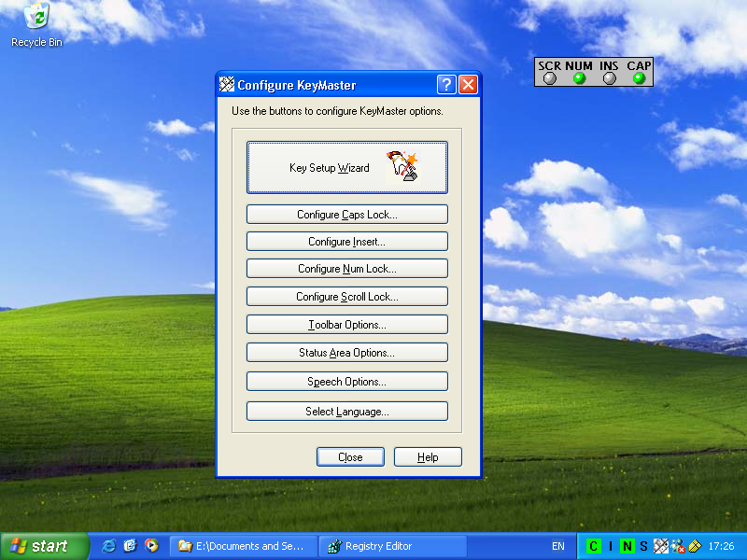747x560 pixels.
Task: Click the I Insert tray icon
Action: pos(611,546)
